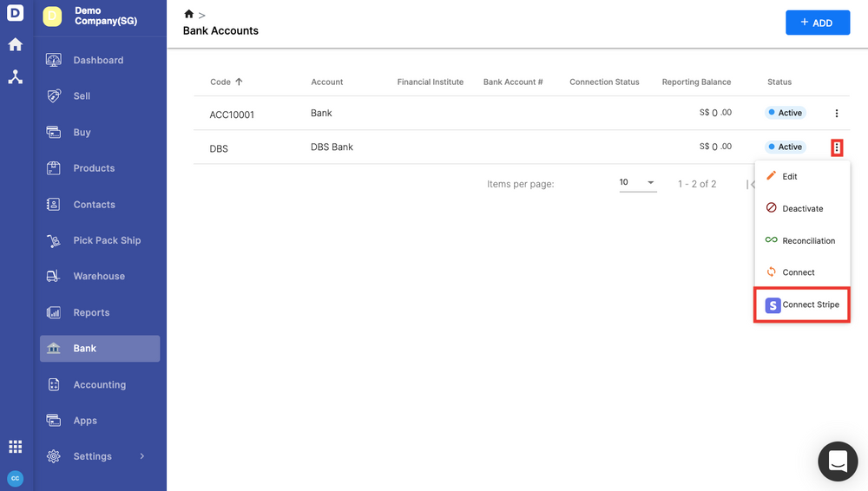This screenshot has height=491, width=868.
Task: Expand the Settings submenu
Action: (x=142, y=456)
